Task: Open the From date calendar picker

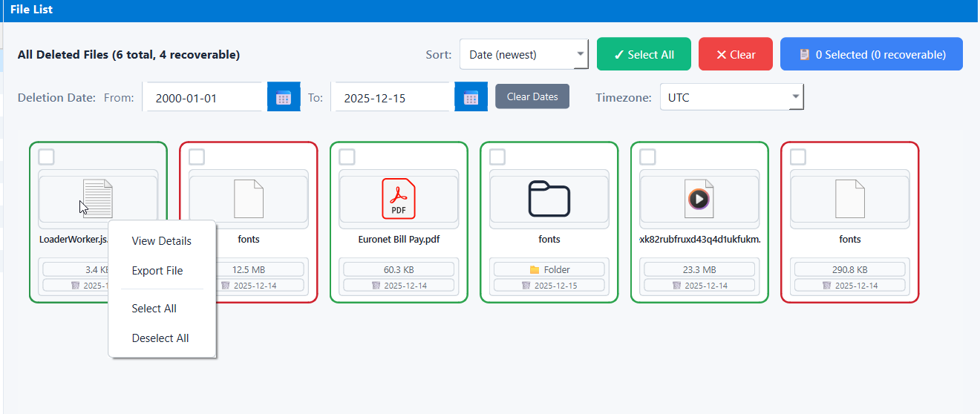Action: [x=284, y=97]
